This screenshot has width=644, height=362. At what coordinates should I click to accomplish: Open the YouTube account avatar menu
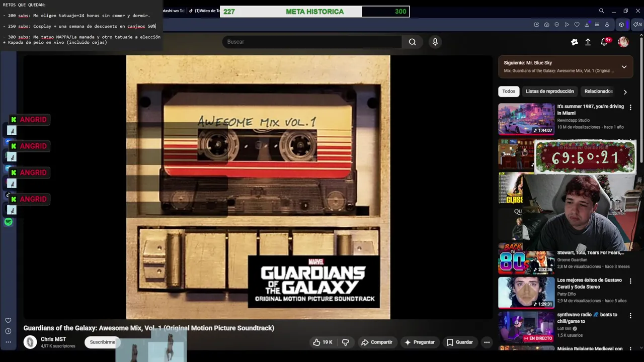tap(623, 42)
